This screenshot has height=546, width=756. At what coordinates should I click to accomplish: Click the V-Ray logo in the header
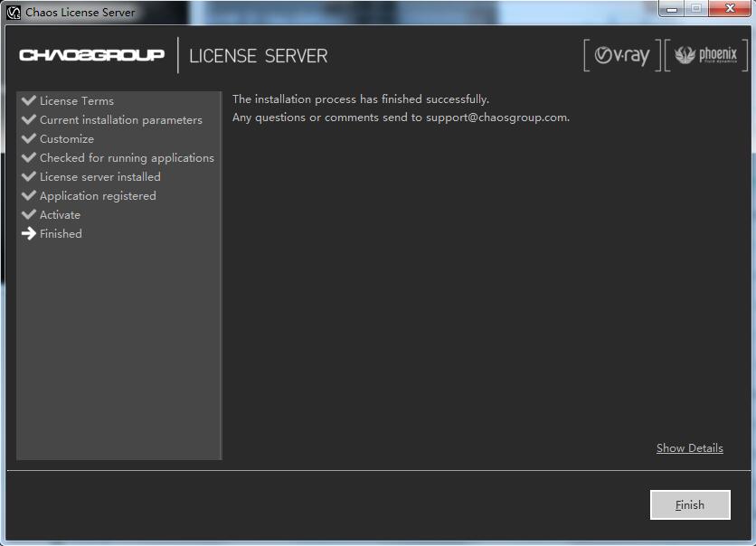click(622, 55)
